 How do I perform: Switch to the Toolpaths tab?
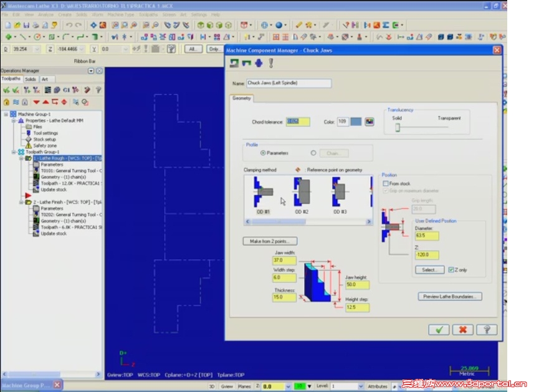[x=11, y=79]
